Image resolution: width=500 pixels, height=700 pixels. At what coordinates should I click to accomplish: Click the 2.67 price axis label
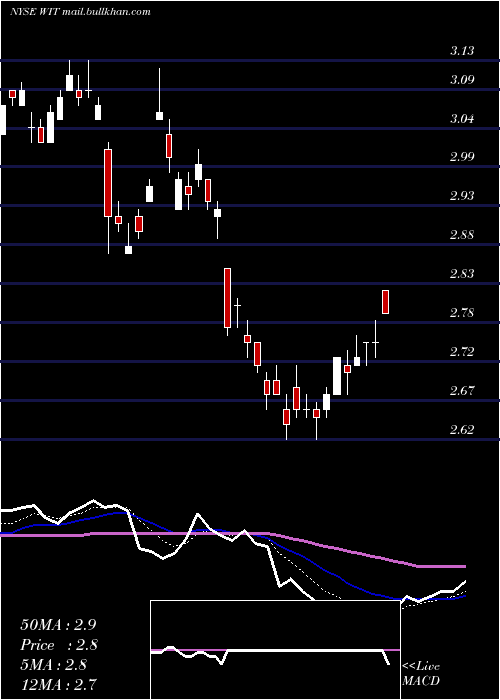(462, 391)
